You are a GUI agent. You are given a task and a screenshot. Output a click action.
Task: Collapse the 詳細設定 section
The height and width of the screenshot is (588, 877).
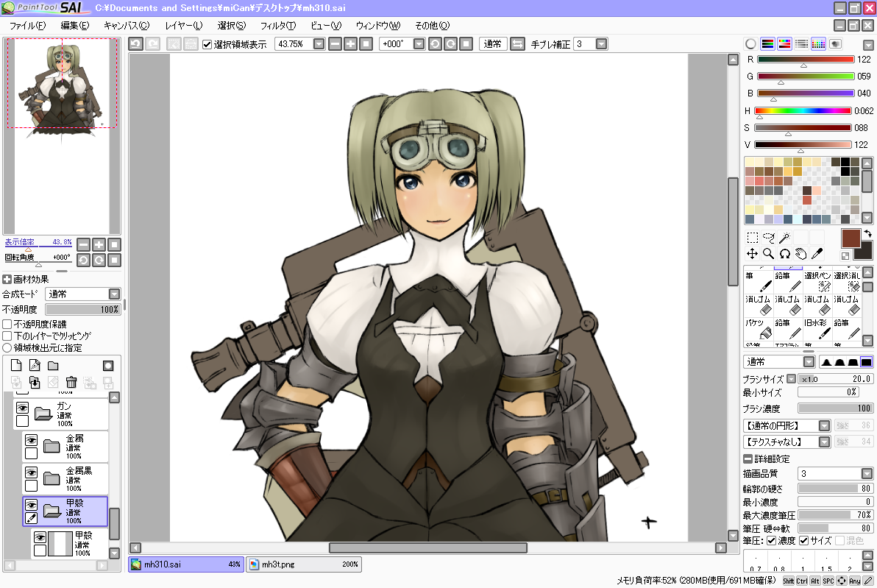click(x=748, y=458)
